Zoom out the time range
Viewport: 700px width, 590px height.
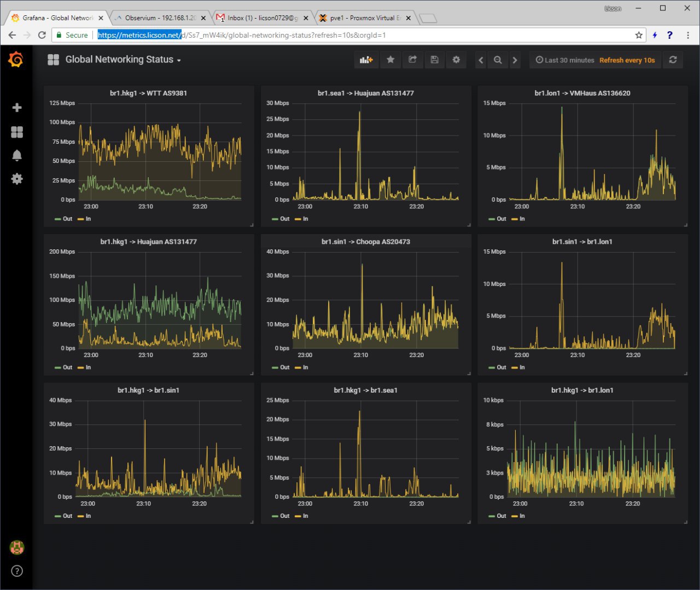pos(498,60)
